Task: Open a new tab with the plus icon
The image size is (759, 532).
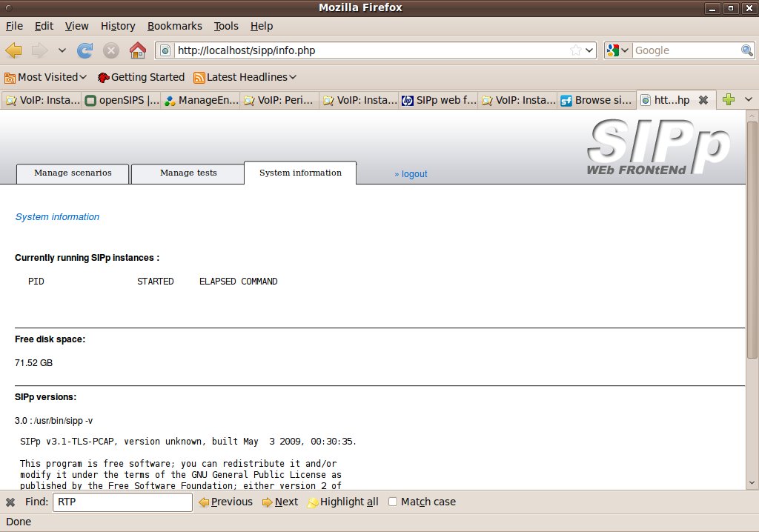Action: [x=728, y=100]
